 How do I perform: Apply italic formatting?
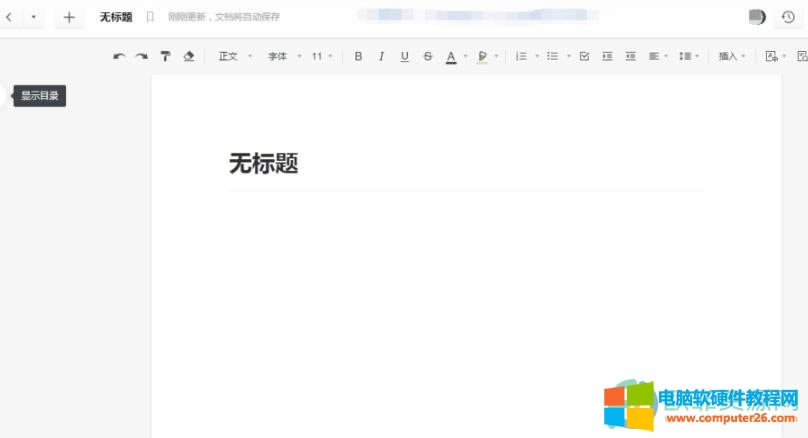381,57
